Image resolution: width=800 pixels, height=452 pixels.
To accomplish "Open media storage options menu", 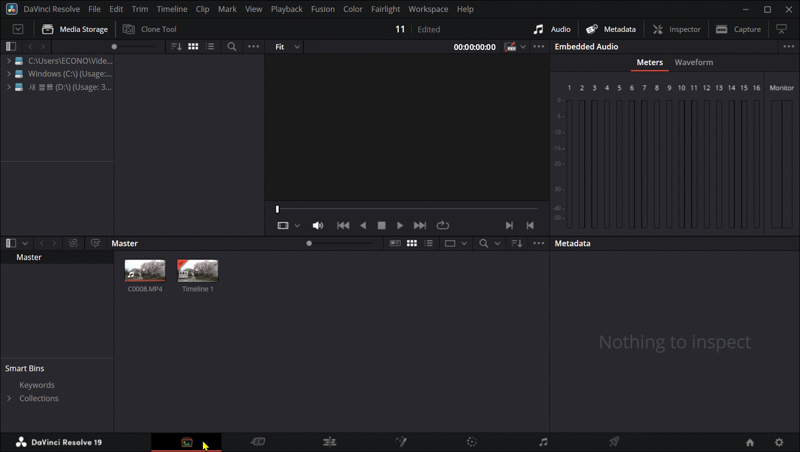I will tap(254, 46).
